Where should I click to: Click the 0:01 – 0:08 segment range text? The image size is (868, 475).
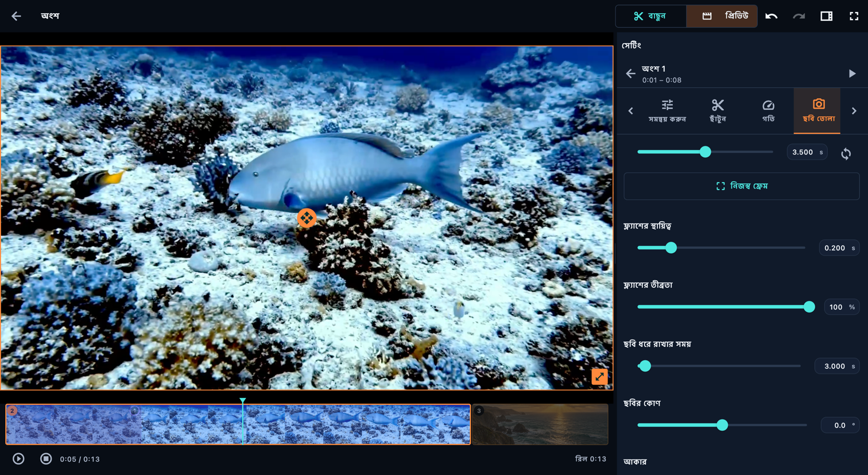click(662, 80)
